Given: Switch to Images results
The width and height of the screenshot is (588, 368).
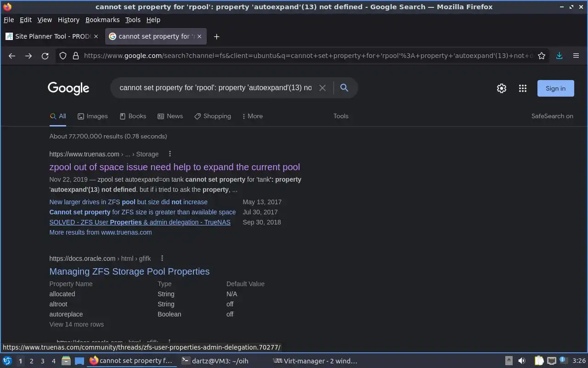Looking at the screenshot, I should point(93,116).
